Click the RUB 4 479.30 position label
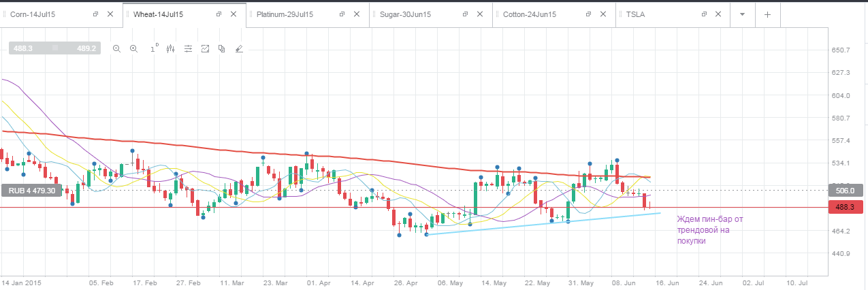Screen dimensions: 868x290 (33, 191)
